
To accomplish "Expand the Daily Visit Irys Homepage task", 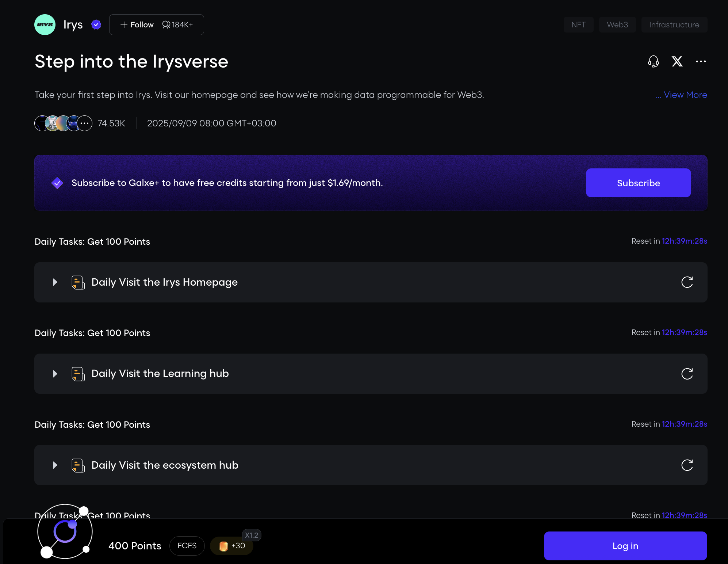I will (x=55, y=282).
